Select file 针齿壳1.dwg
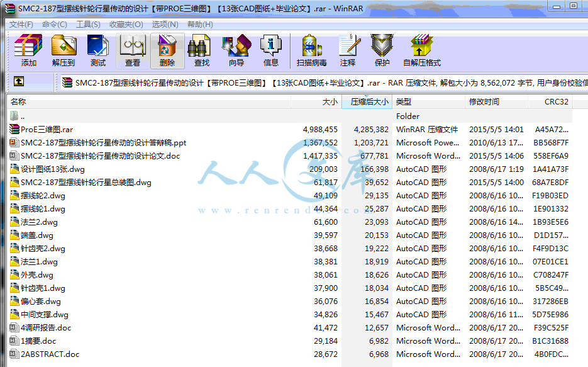Screen dimensions: 588x367 (x=43, y=288)
